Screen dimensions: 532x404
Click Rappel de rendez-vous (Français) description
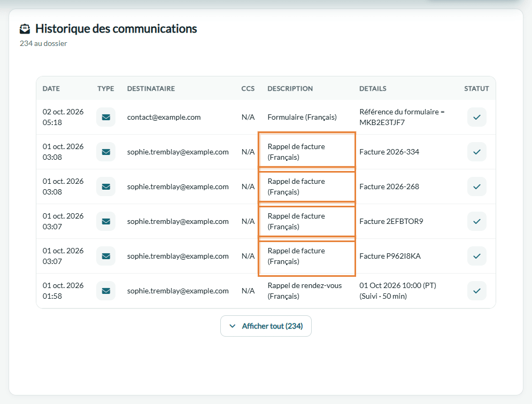[305, 291]
